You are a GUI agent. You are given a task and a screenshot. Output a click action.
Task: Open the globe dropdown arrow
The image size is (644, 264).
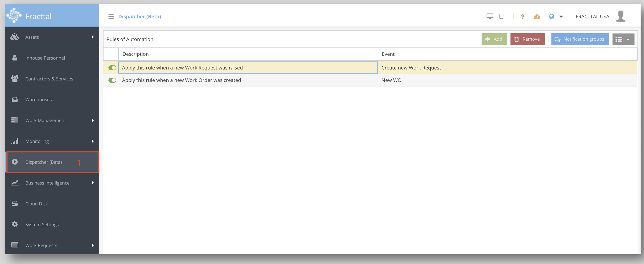pyautogui.click(x=561, y=17)
